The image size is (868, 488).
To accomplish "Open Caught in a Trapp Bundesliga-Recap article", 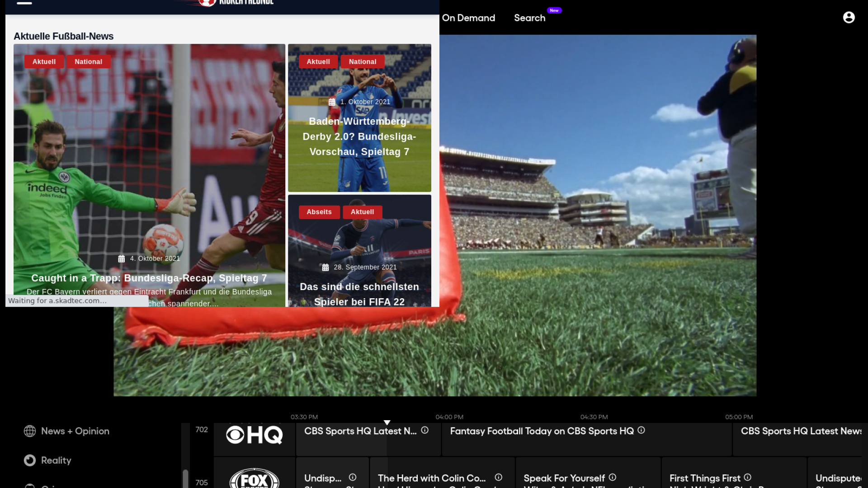I will tap(149, 278).
